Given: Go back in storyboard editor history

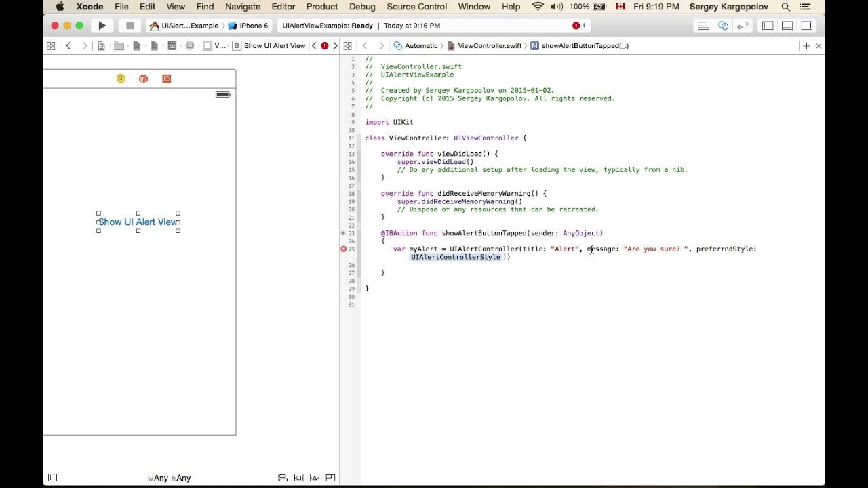Looking at the screenshot, I should click(x=68, y=46).
